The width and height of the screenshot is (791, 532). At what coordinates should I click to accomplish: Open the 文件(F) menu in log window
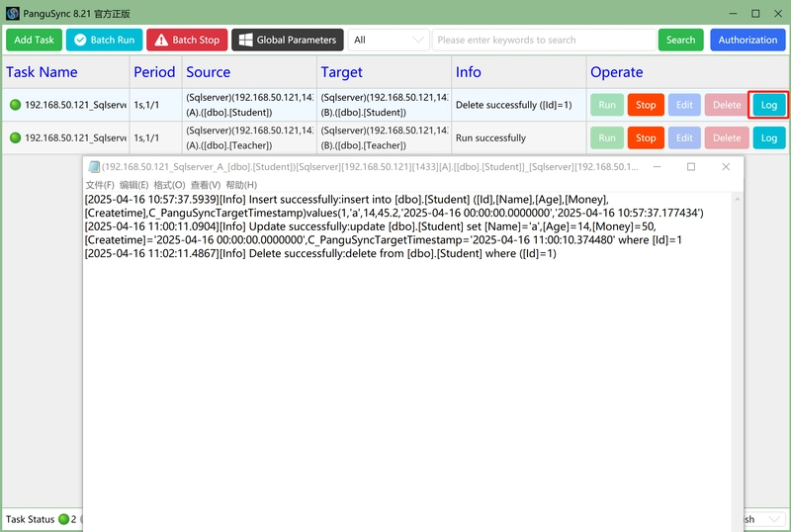pos(100,185)
